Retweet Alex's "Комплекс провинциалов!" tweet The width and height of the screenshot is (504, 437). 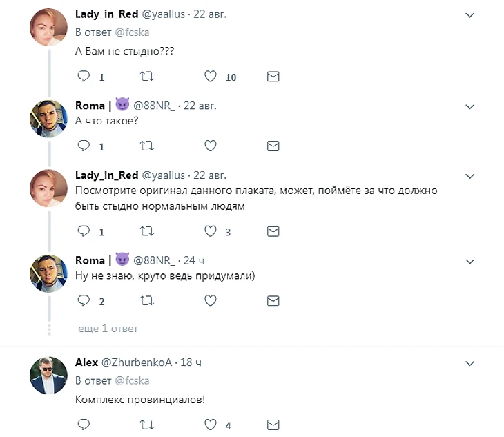(x=146, y=424)
